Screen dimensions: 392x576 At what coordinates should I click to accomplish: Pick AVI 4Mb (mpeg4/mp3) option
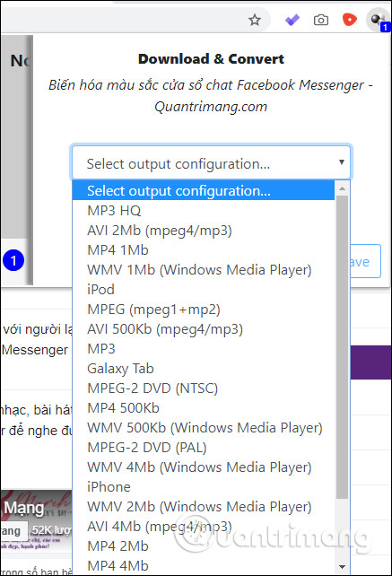204,527
